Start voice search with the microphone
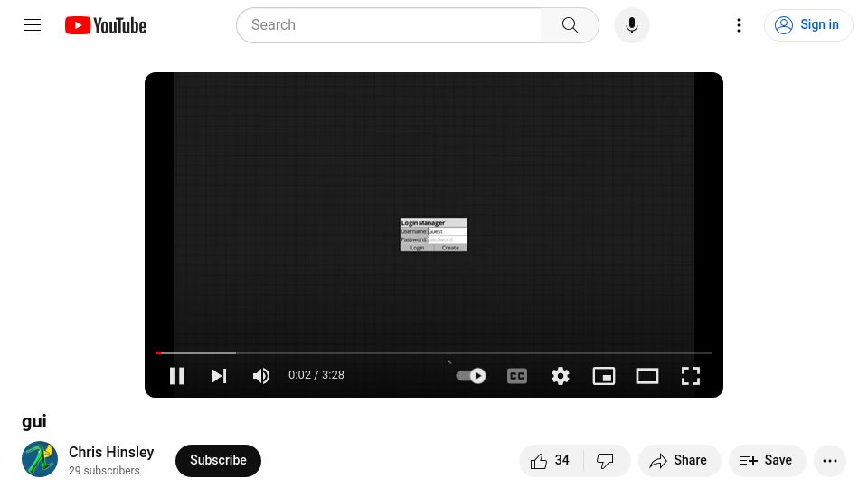 pos(632,25)
